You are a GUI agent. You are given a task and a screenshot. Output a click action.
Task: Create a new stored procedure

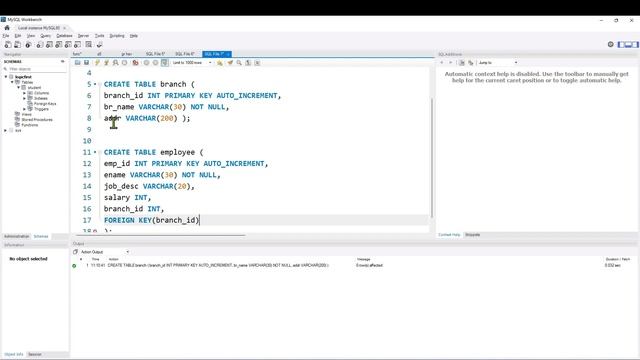point(68,45)
